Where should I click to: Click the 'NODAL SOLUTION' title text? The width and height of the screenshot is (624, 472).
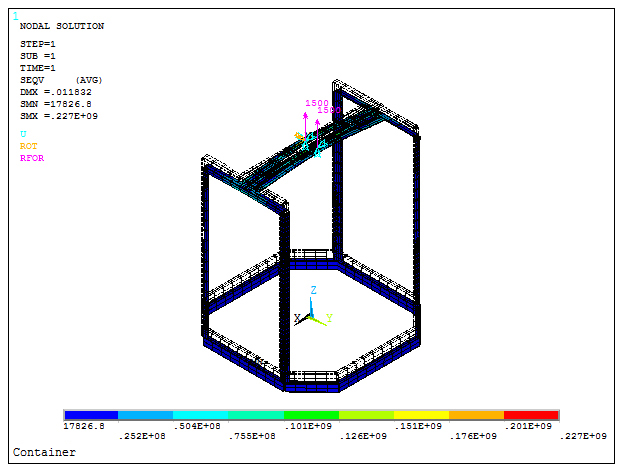point(62,26)
